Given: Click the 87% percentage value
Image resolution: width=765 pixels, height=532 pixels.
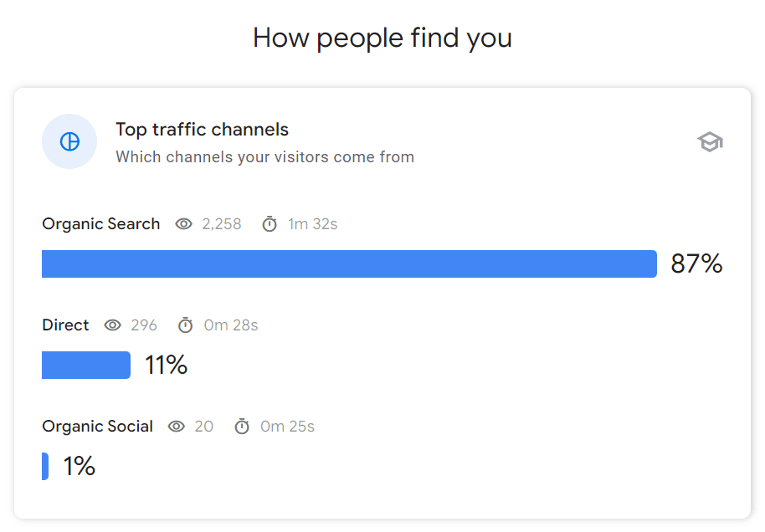Looking at the screenshot, I should pyautogui.click(x=696, y=264).
